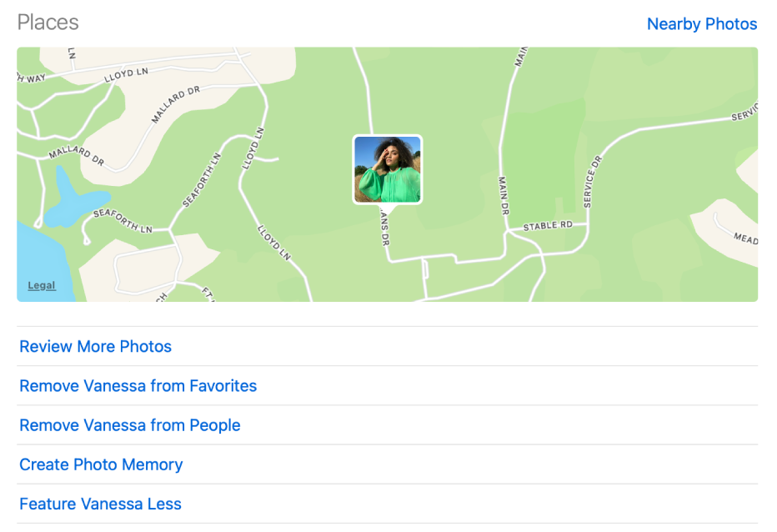Click the divider below Review More Photos
This screenshot has width=777, height=532.
click(x=388, y=366)
